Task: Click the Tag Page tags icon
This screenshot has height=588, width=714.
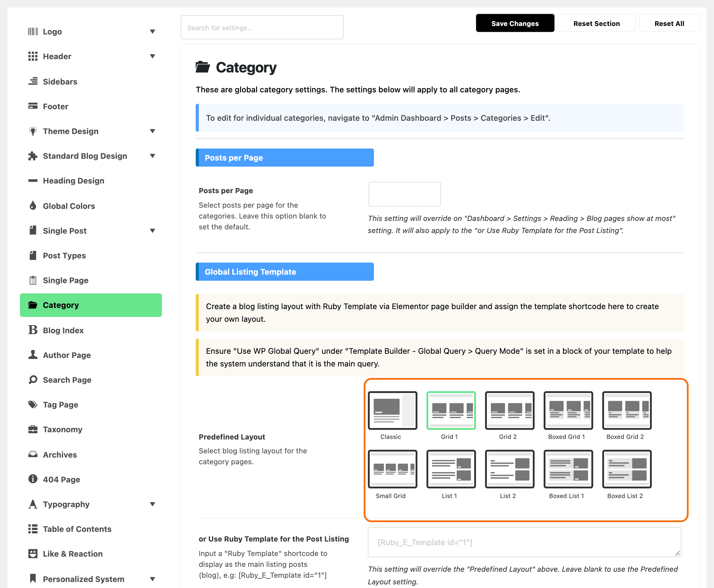Action: click(33, 404)
